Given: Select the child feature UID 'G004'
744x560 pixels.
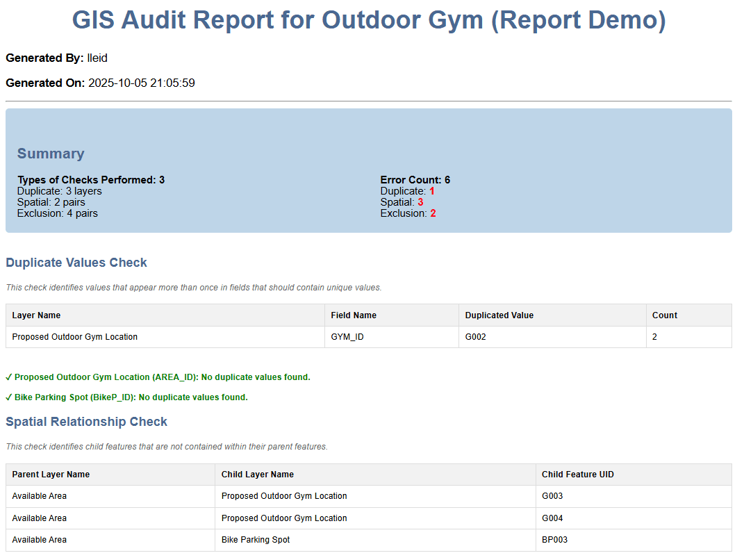Looking at the screenshot, I should (x=634, y=518).
